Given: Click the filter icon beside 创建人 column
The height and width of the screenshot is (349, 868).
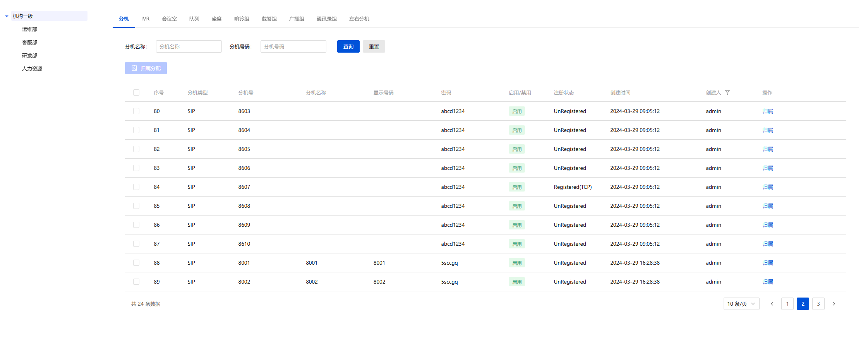Looking at the screenshot, I should coord(727,92).
